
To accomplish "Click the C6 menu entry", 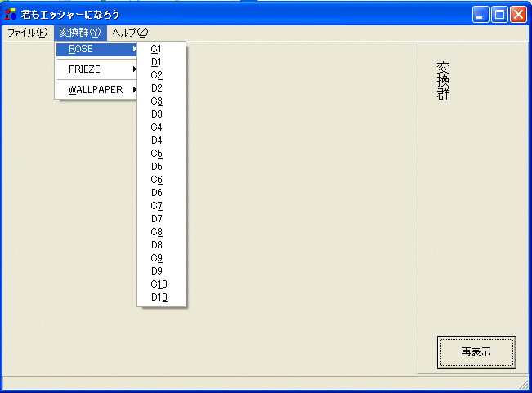I will tap(162, 180).
